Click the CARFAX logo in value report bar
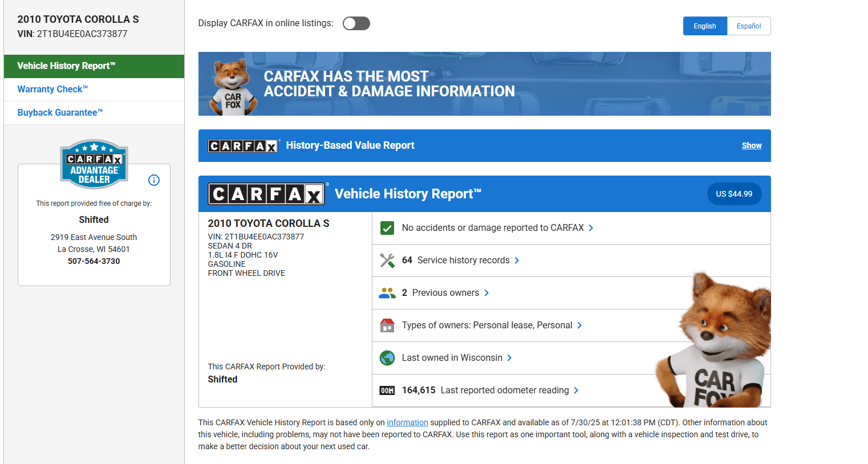 point(243,146)
